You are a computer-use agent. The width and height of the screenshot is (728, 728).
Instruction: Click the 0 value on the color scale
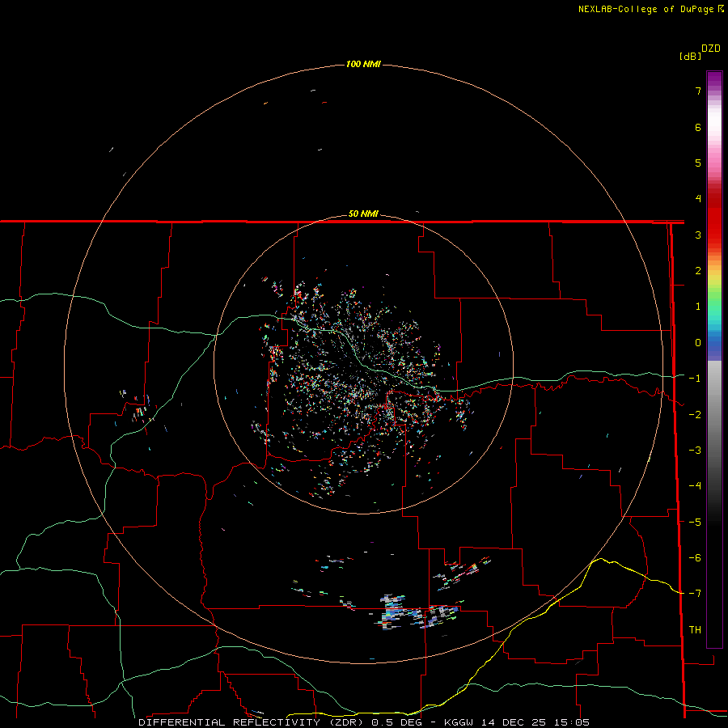coord(698,343)
